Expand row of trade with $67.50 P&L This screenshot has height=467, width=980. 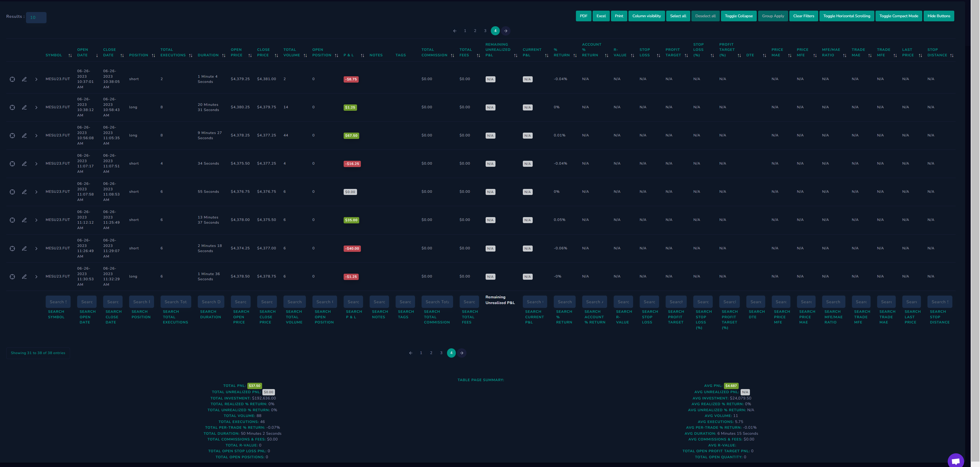(x=36, y=135)
